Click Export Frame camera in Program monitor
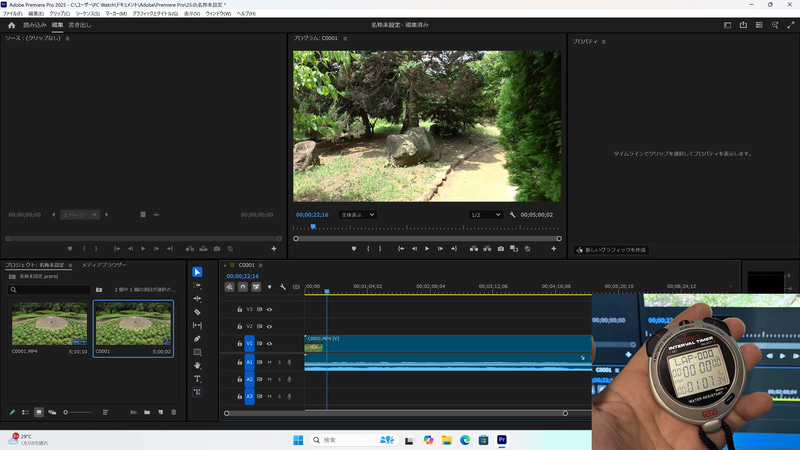800x450 pixels. [x=501, y=248]
